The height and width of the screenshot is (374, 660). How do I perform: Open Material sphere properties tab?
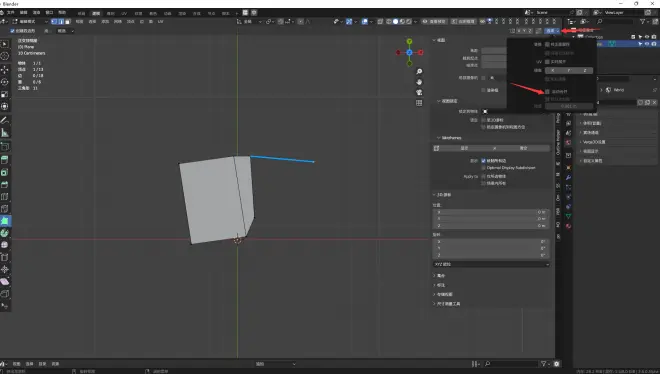point(568,226)
